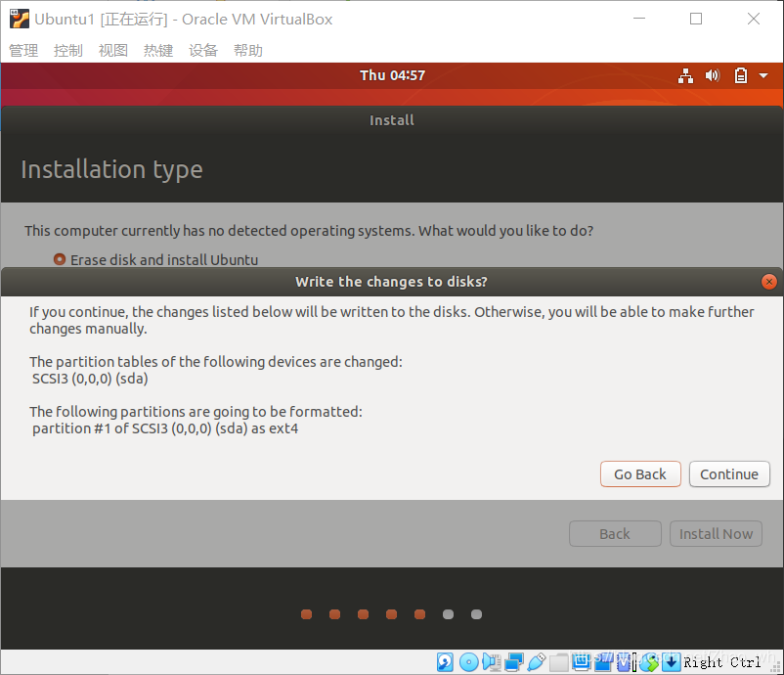This screenshot has width=784, height=675.
Task: Click the Ubuntu battery indicator icon
Action: 741,75
